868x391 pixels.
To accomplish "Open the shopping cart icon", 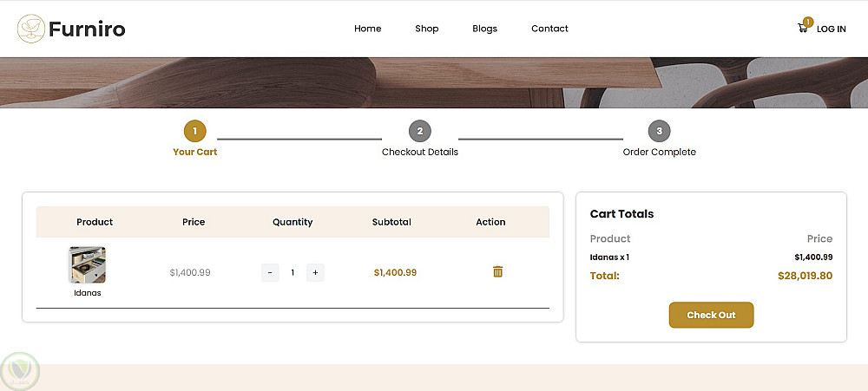I will click(802, 29).
